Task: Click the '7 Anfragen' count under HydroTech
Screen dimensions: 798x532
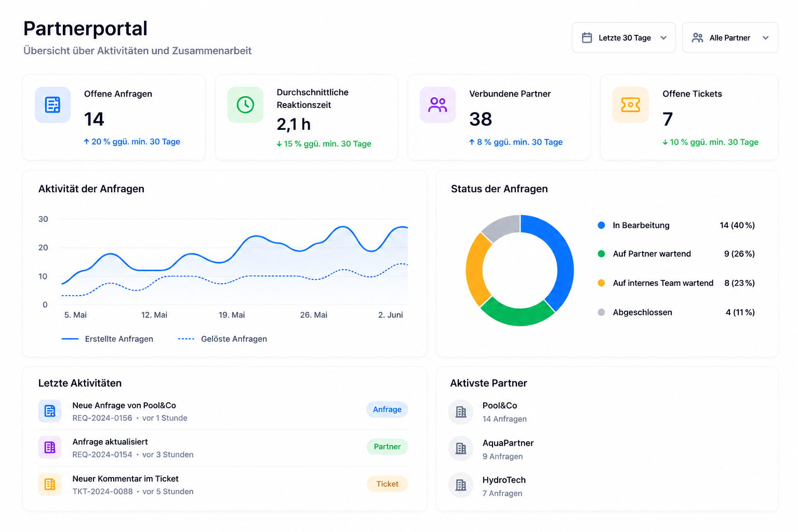Action: coord(502,493)
